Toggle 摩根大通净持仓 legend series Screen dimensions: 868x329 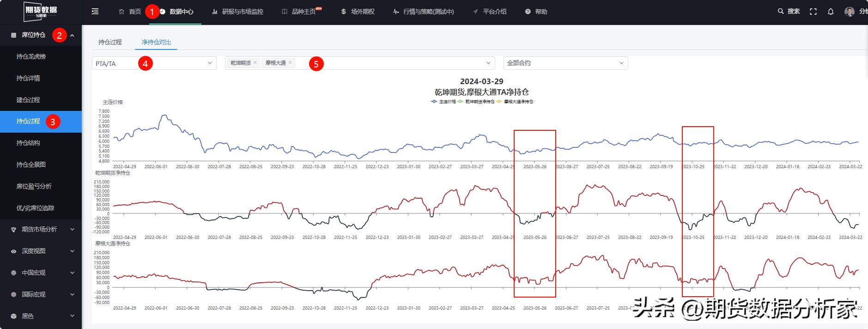point(515,102)
